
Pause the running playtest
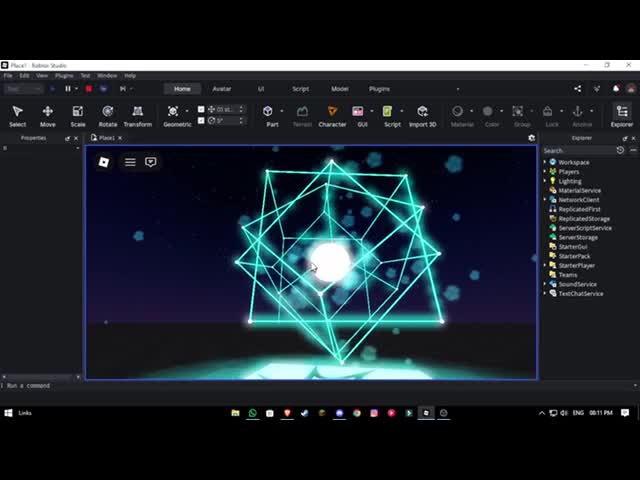coord(68,89)
